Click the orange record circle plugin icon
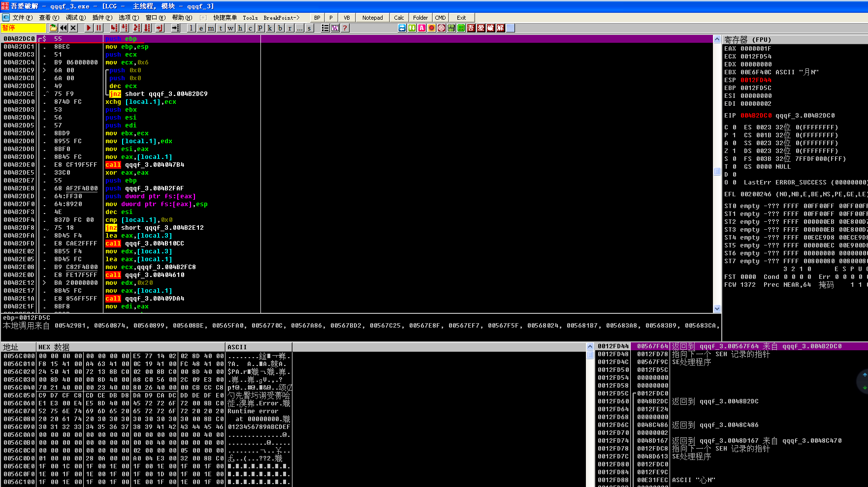Screen dimensions: 868x487 click(432, 28)
